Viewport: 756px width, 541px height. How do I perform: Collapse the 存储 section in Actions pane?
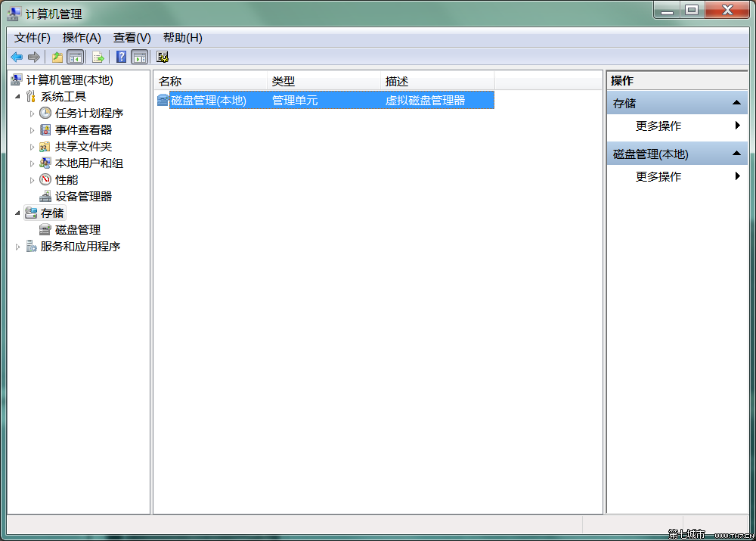click(x=736, y=102)
